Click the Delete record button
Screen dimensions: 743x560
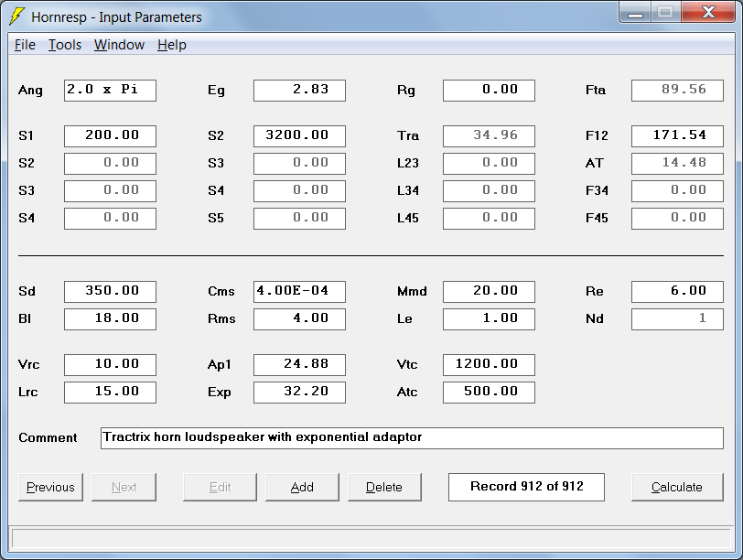coord(384,487)
